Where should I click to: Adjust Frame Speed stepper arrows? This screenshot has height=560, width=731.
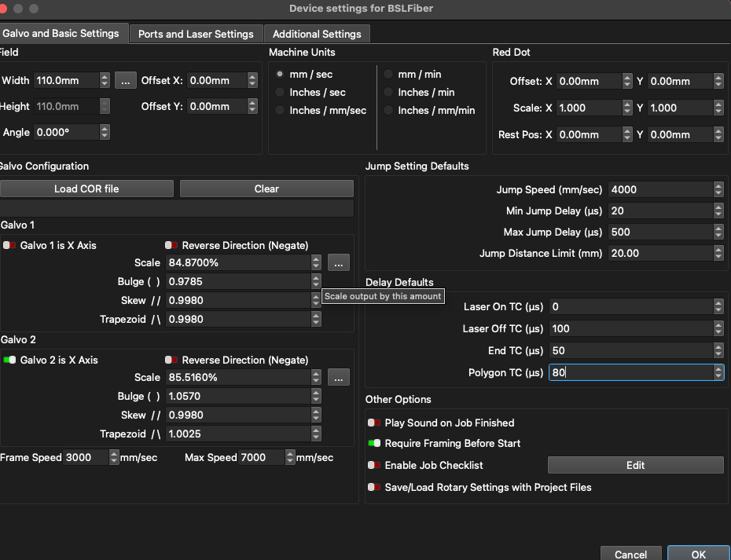pos(114,458)
